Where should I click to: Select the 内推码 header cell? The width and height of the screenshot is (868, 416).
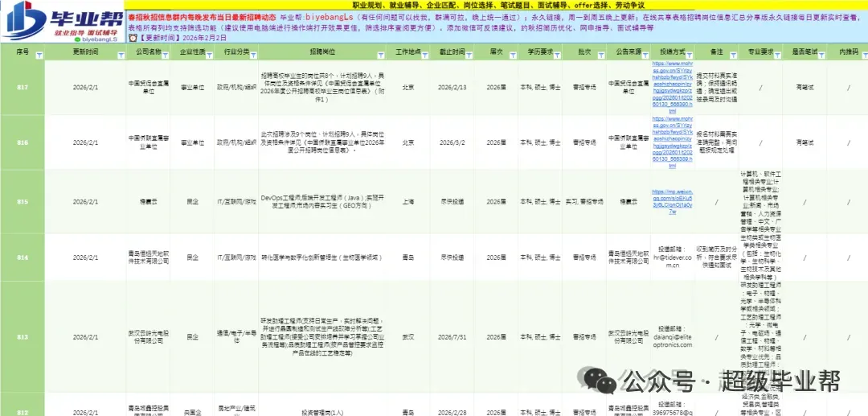(x=848, y=52)
